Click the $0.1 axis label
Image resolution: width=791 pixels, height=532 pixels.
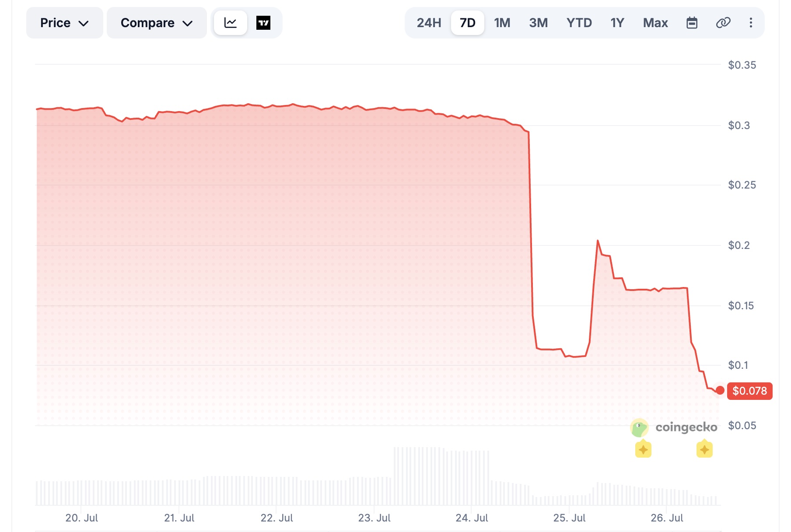[738, 365]
